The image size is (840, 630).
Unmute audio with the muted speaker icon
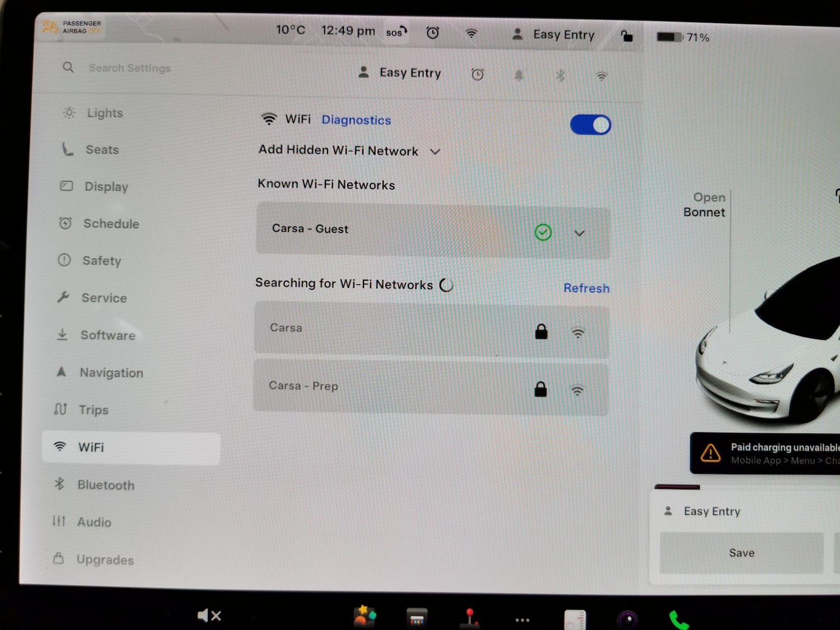pyautogui.click(x=209, y=615)
